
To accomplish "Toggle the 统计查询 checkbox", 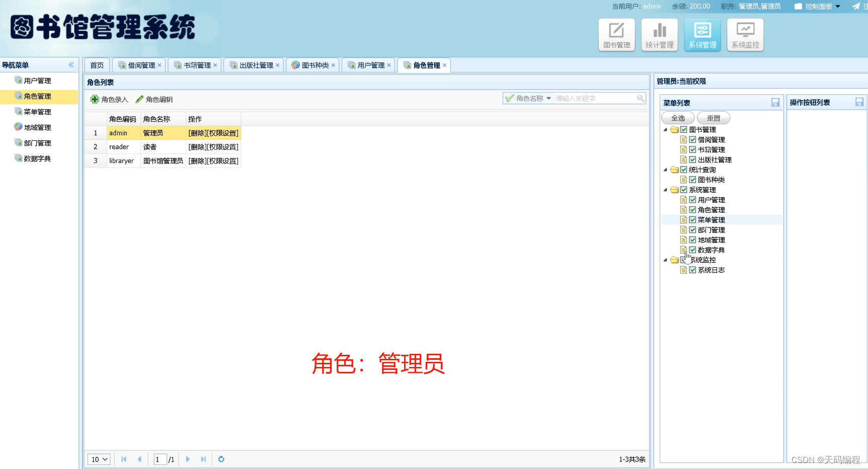I will click(x=684, y=170).
